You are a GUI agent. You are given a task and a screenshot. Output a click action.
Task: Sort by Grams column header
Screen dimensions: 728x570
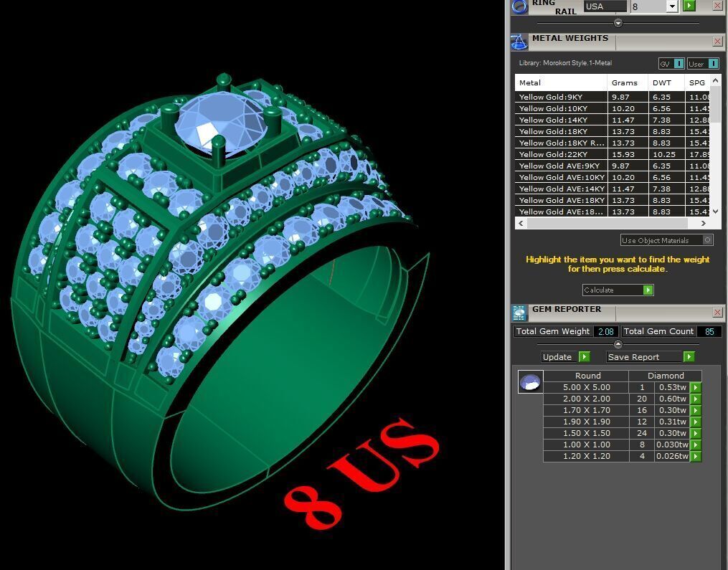click(628, 82)
